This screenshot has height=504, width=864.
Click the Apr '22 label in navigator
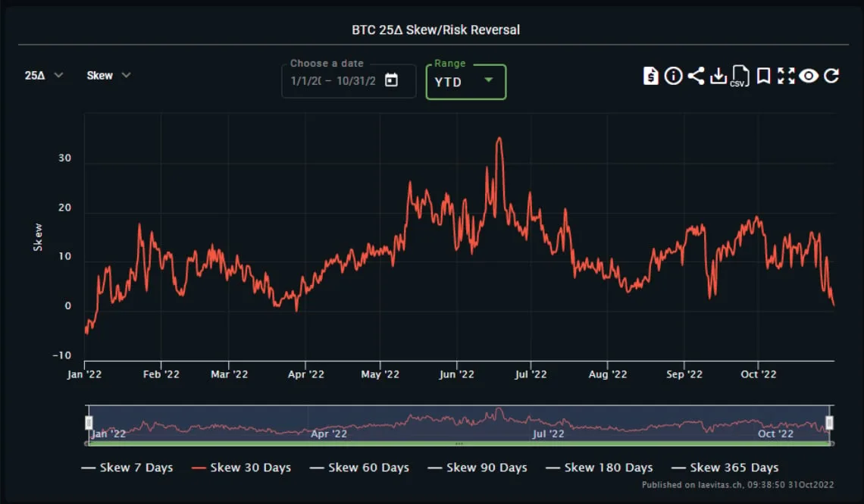328,434
